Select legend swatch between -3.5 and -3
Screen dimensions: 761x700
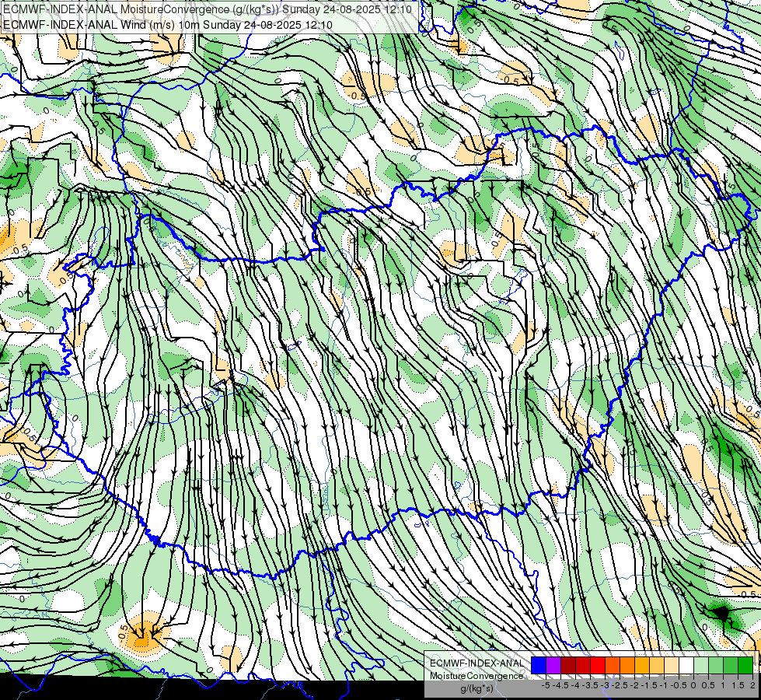point(583,665)
